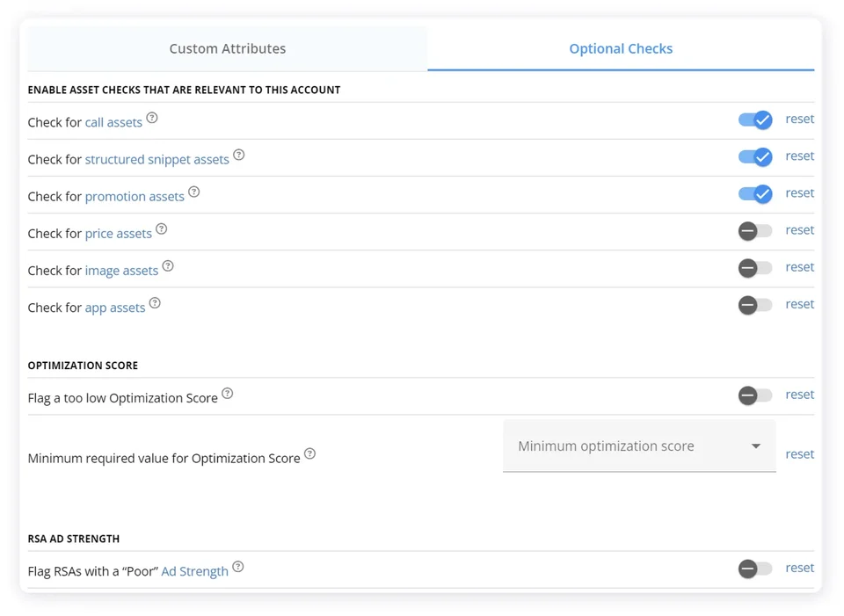844x616 pixels.
Task: Reset the image assets setting
Action: click(800, 267)
